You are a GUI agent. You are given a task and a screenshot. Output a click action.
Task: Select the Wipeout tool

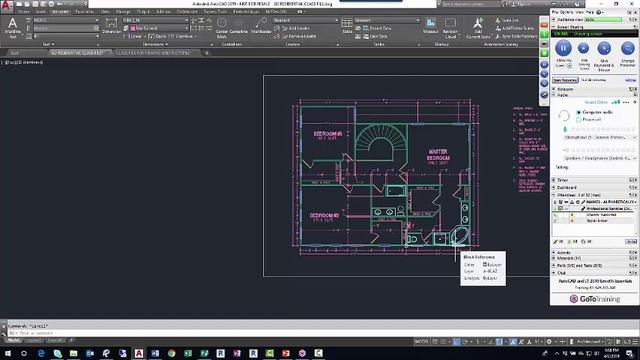(x=431, y=25)
